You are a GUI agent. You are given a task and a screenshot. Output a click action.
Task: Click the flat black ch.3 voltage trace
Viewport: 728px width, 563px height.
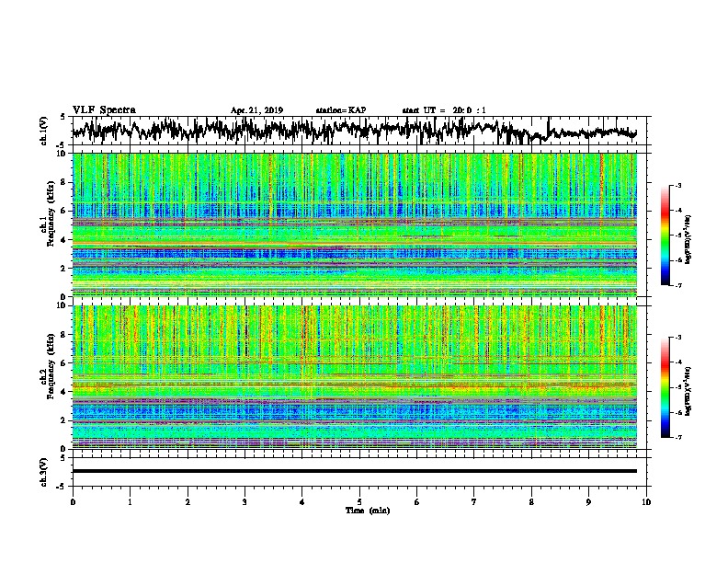pyautogui.click(x=354, y=471)
